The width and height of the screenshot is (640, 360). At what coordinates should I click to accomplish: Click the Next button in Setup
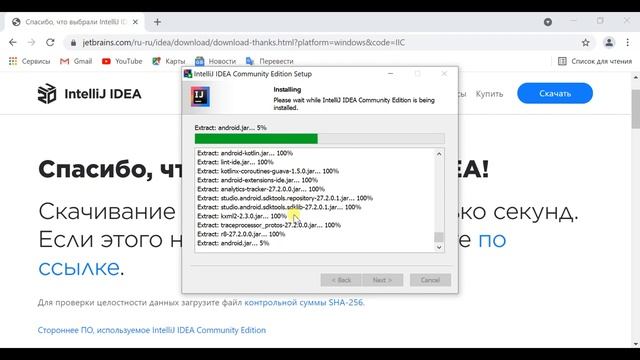click(382, 280)
